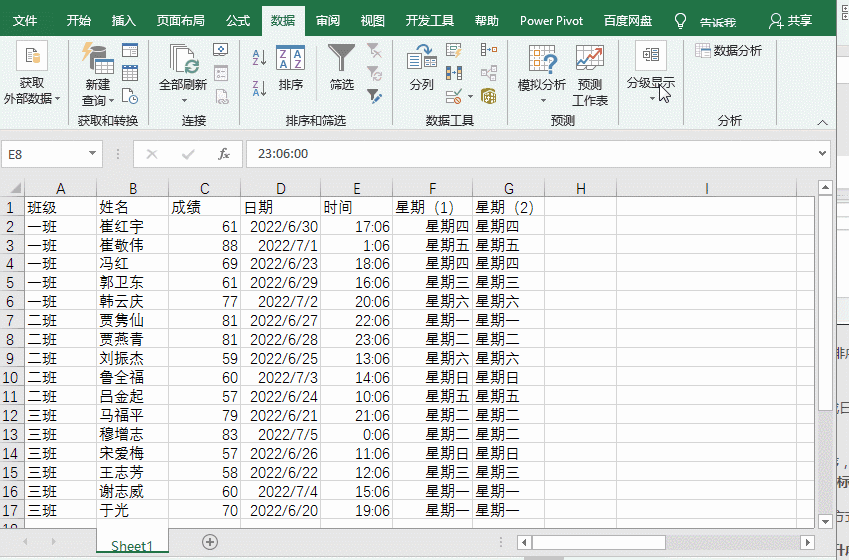Open 模拟分析 (What-If Analysis) menu
This screenshot has height=560, width=849.
541,75
